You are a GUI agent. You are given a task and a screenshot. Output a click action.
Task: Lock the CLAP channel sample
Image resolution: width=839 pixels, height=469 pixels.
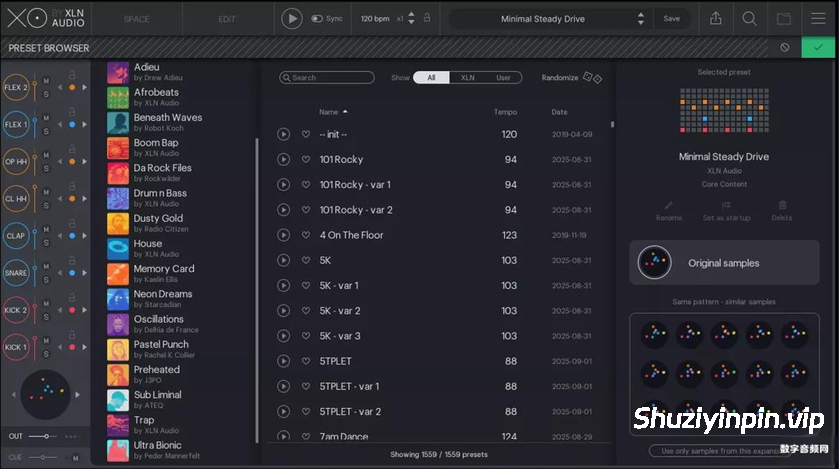72,223
